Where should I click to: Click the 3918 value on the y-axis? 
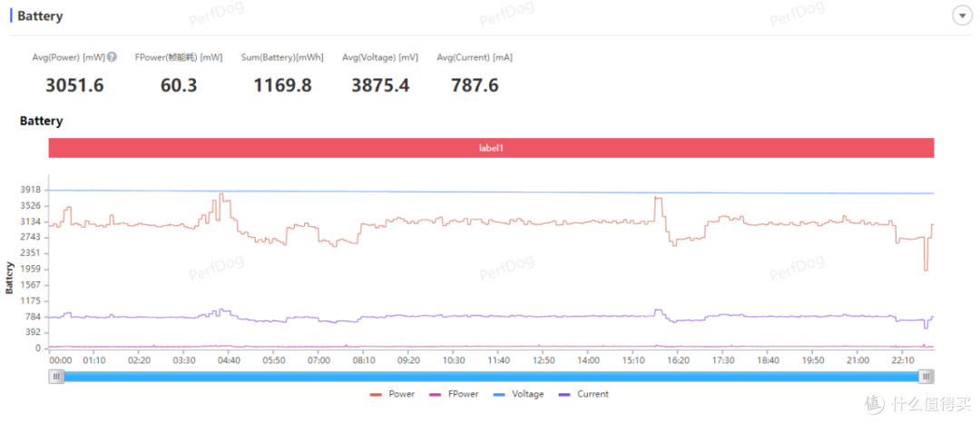tap(31, 190)
